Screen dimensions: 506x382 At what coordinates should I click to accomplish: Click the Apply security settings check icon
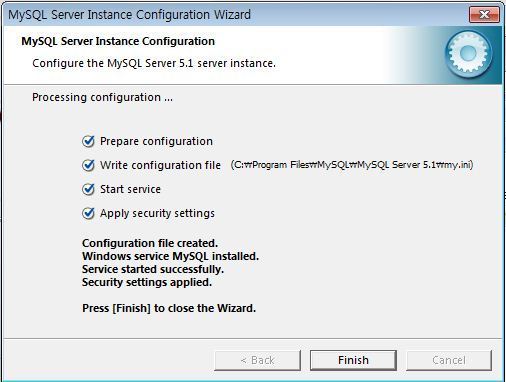tap(88, 213)
